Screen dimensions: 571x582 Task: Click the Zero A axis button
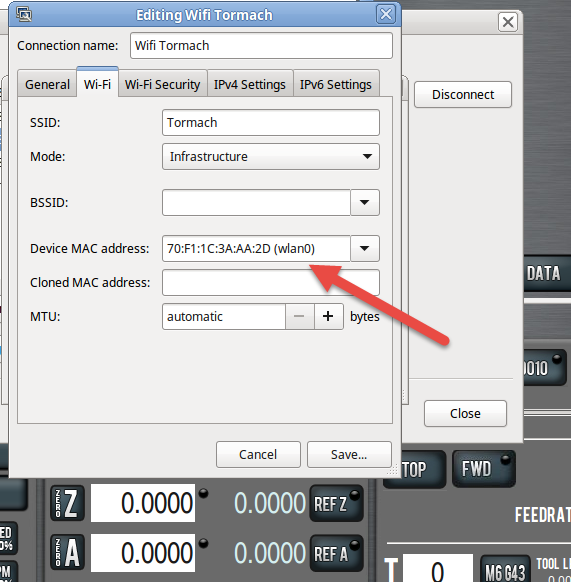click(68, 552)
